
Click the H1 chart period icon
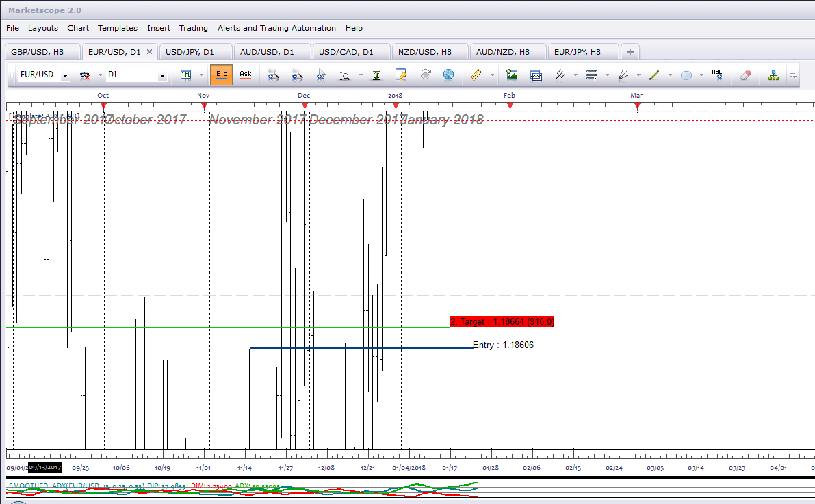click(x=185, y=75)
